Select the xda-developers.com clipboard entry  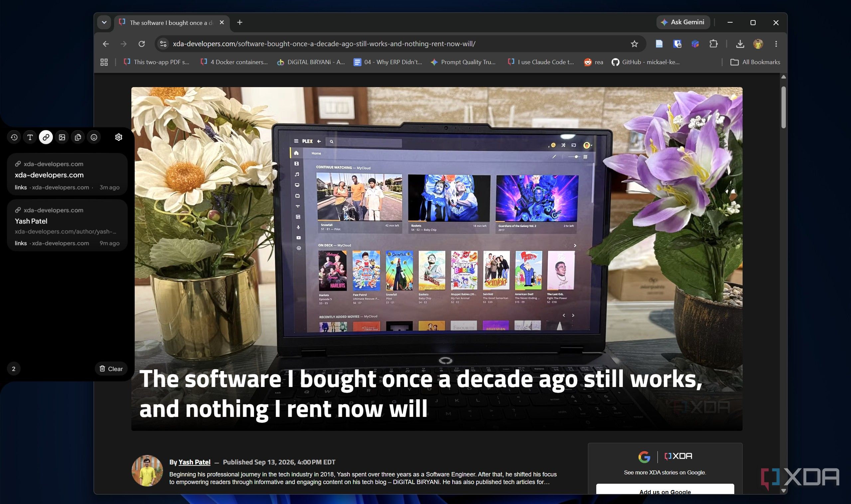[x=67, y=174]
